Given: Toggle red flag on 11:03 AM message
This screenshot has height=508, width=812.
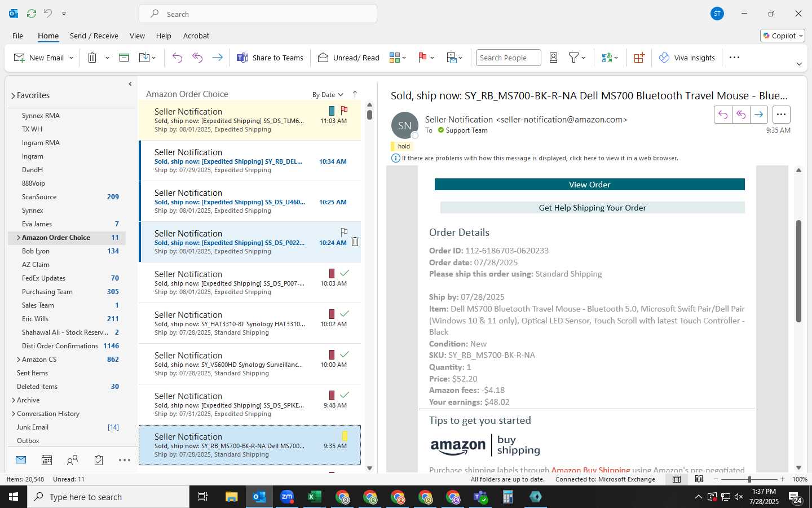Looking at the screenshot, I should 344,110.
